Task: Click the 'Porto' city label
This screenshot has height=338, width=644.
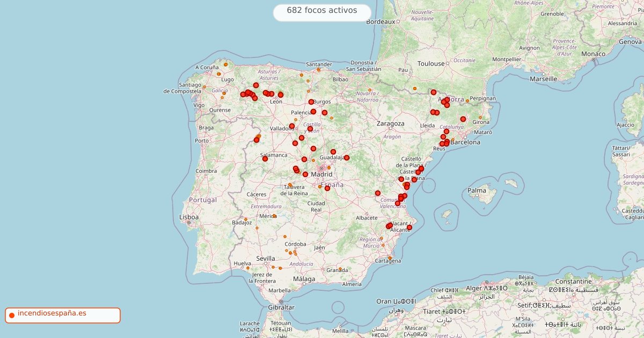Action: [x=202, y=141]
